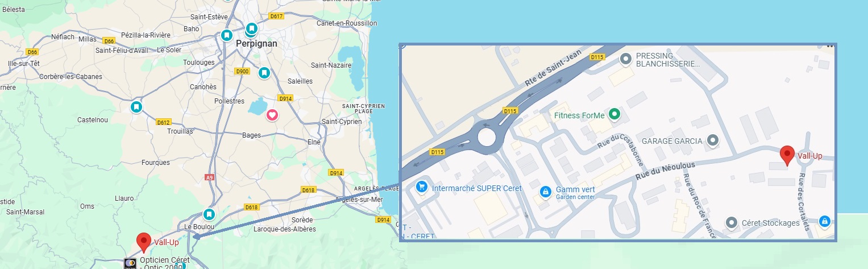The width and height of the screenshot is (868, 269).
Task: Click the Intermarché SUPER Ceret shopping cart icon
Action: click(x=421, y=187)
